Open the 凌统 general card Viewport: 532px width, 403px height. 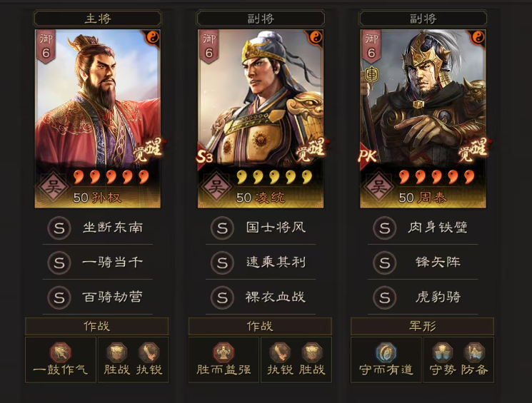coord(261,118)
